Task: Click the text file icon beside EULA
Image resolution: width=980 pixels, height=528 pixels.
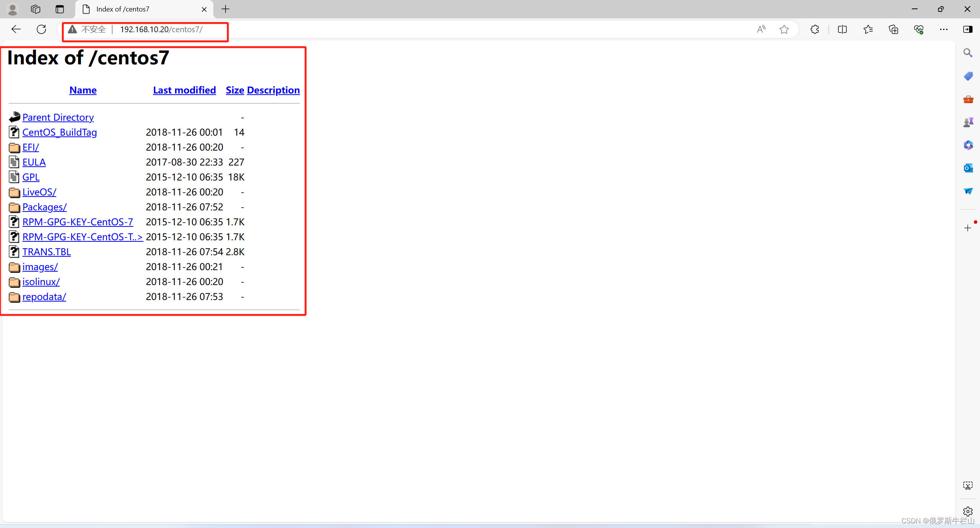Action: coord(14,162)
